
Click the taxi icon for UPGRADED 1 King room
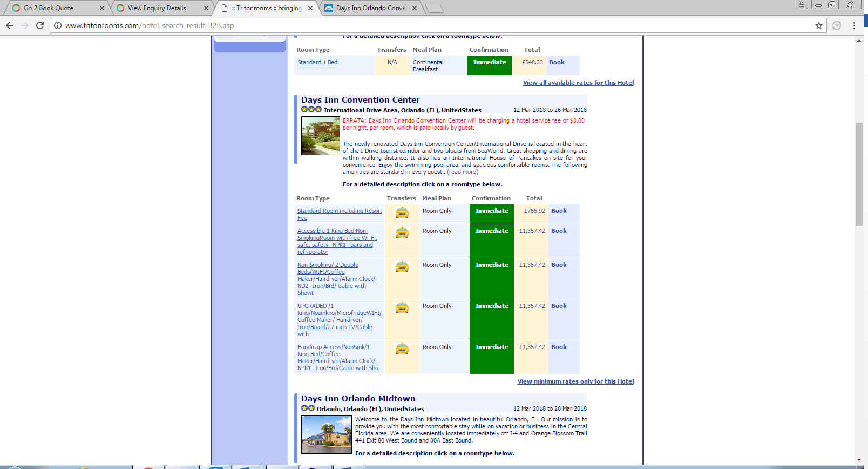click(402, 308)
